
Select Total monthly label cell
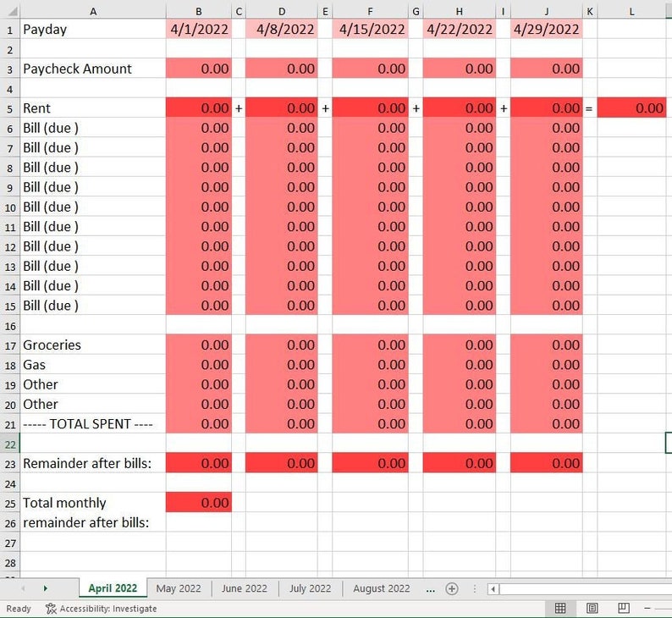click(93, 502)
